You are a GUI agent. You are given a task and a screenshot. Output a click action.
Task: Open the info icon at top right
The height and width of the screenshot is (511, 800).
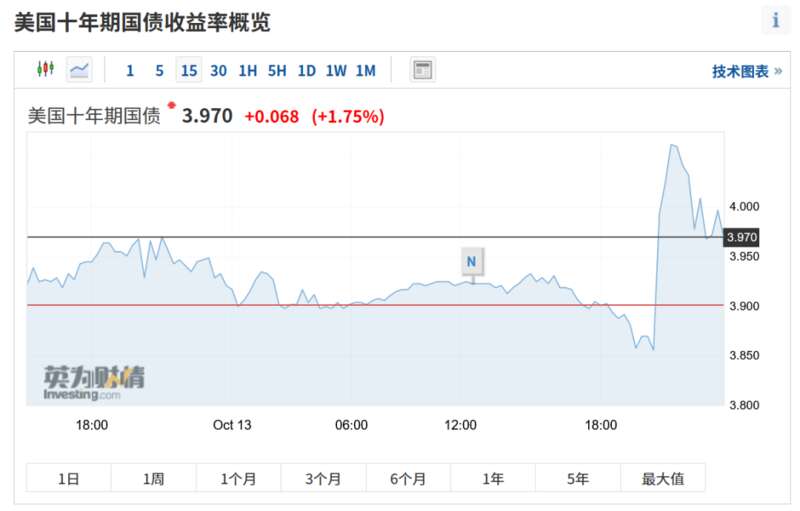click(x=776, y=20)
